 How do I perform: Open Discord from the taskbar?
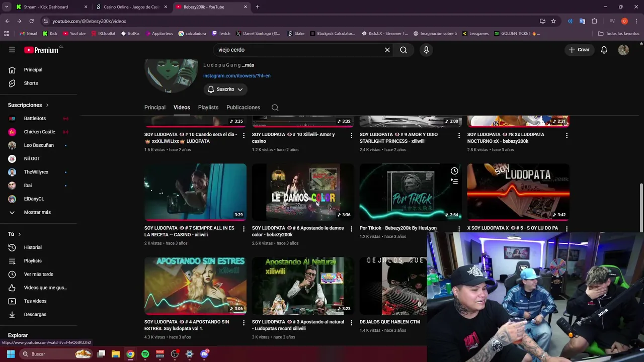pyautogui.click(x=204, y=354)
